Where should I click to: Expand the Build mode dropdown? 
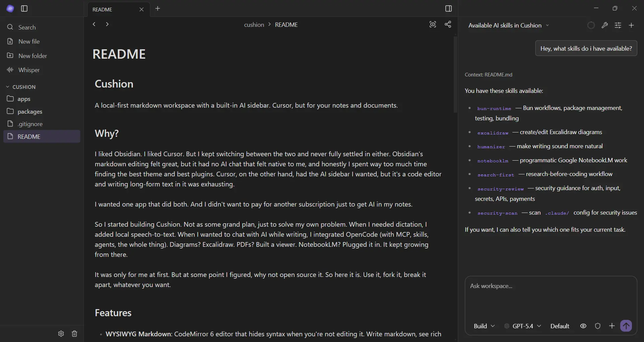[x=484, y=326]
